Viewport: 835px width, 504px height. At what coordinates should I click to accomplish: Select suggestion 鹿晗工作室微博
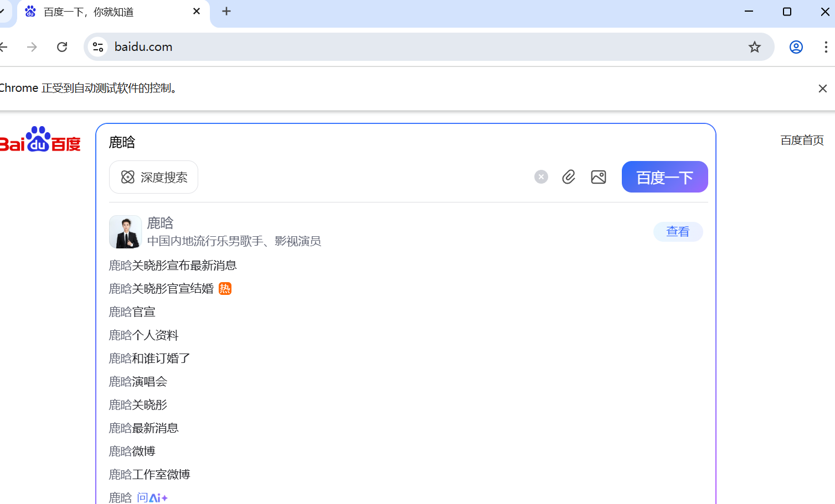pyautogui.click(x=150, y=475)
